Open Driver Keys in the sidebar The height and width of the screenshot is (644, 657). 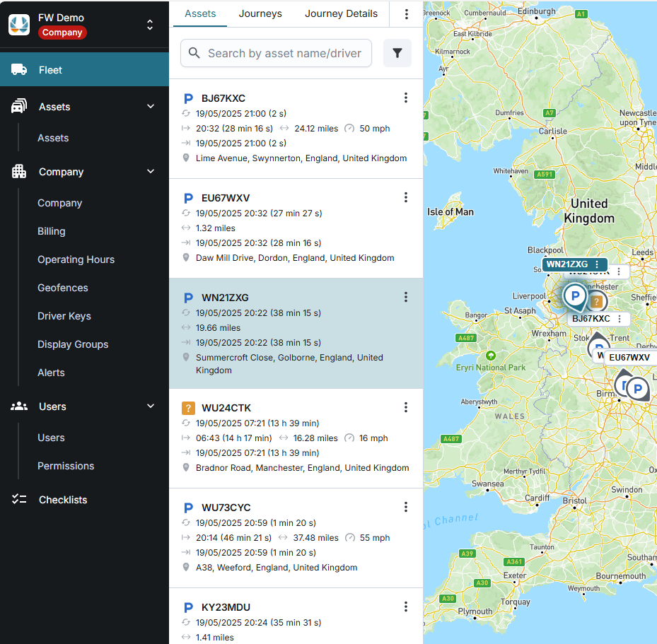click(64, 316)
